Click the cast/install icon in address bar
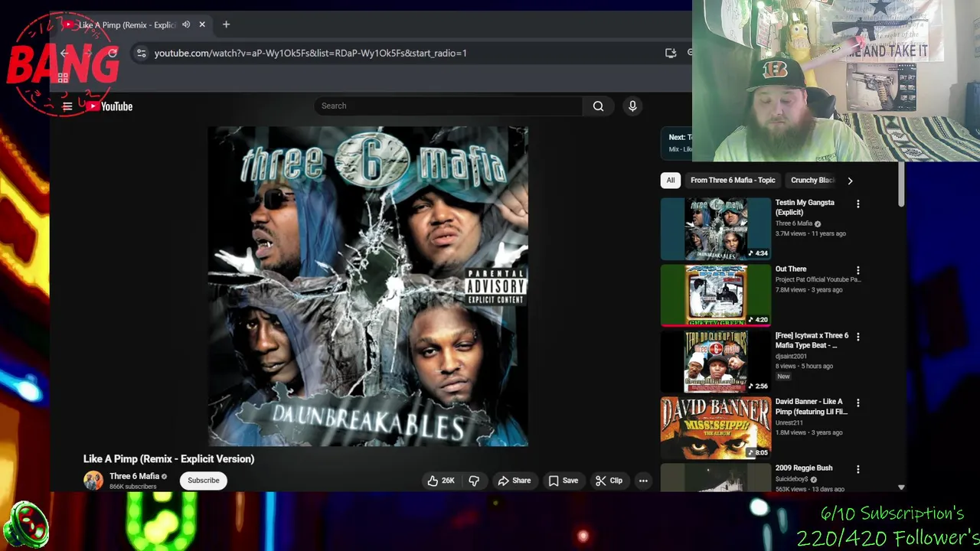 671,53
